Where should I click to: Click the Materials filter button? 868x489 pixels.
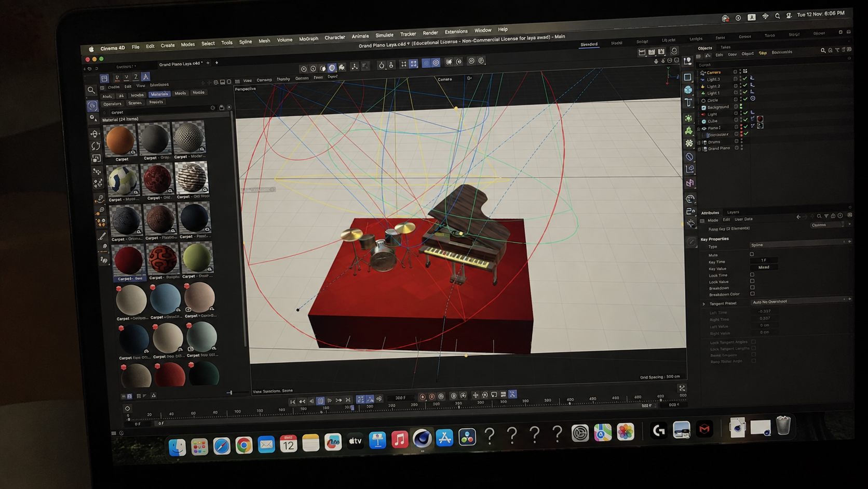159,94
